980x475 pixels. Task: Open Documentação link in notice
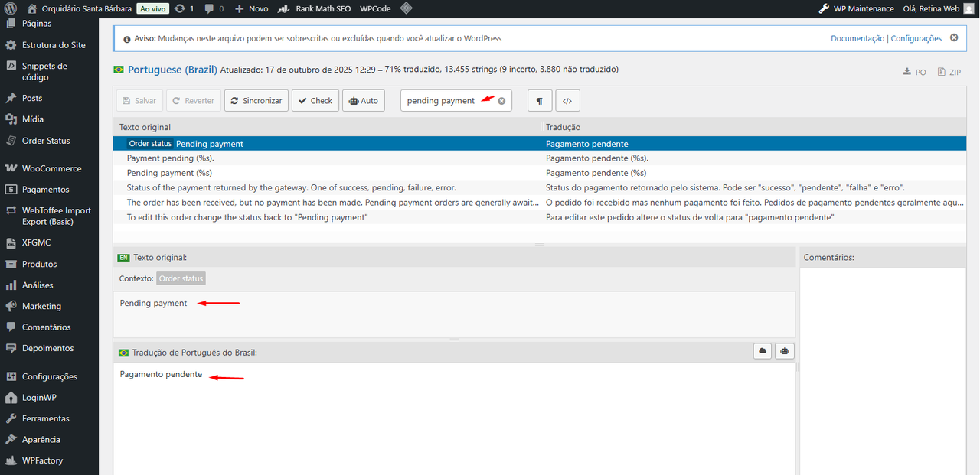coord(857,38)
